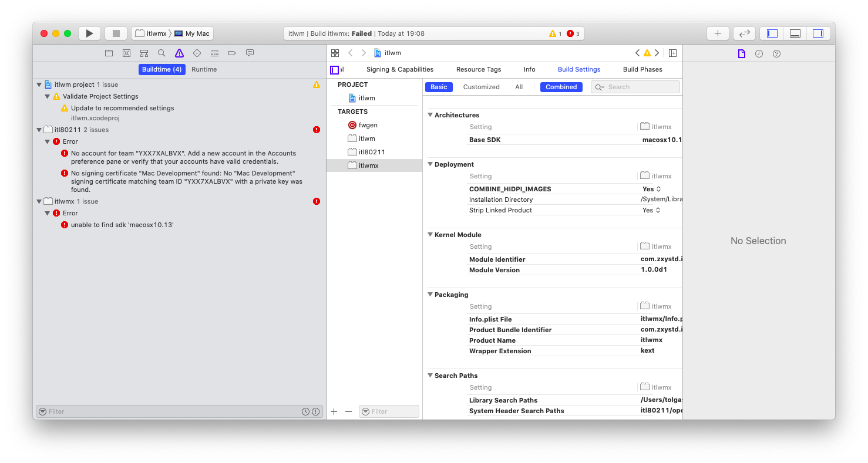Select the fwgen target
Image resolution: width=868 pixels, height=463 pixels.
[368, 125]
